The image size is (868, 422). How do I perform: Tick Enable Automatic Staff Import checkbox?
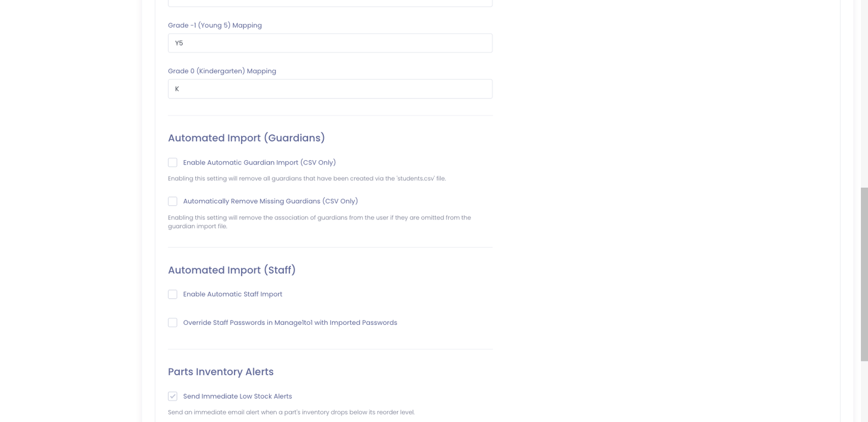[x=173, y=294]
